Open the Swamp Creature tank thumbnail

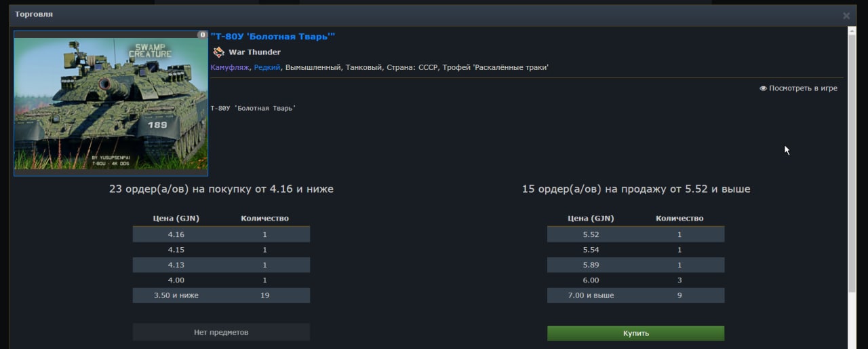tap(111, 103)
